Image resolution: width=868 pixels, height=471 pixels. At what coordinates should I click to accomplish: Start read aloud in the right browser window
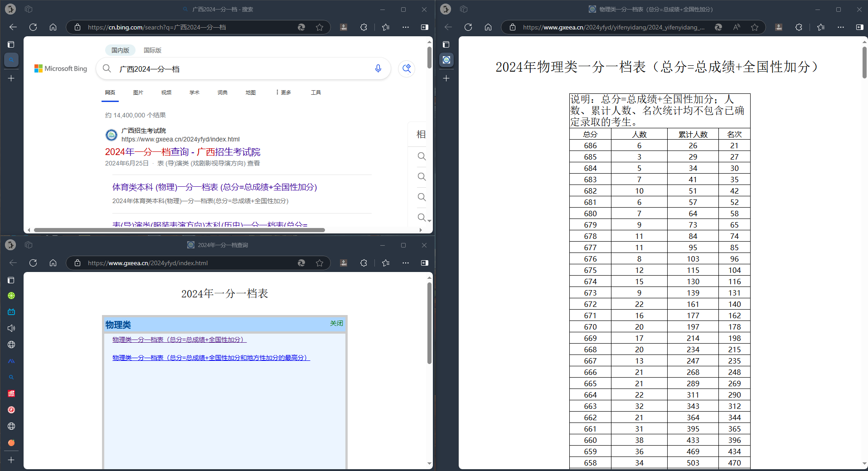click(736, 27)
